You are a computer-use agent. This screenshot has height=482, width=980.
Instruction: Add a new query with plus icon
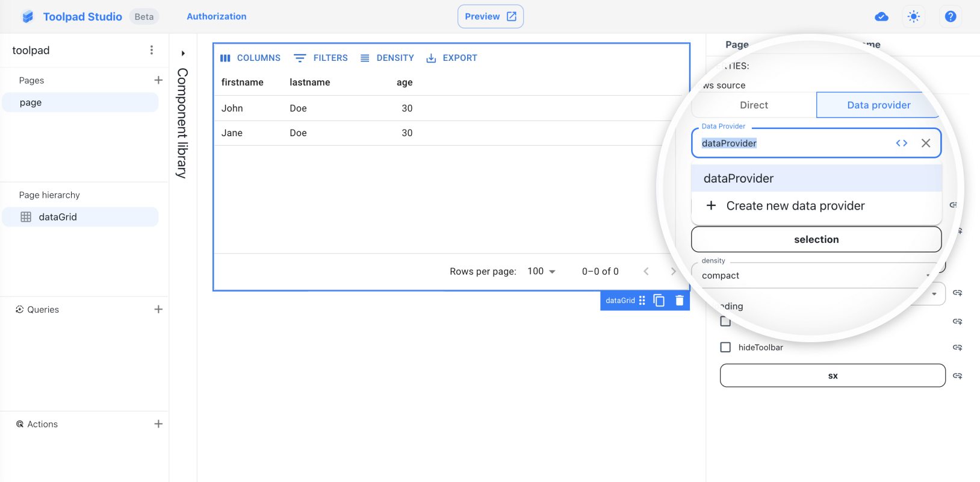click(158, 309)
